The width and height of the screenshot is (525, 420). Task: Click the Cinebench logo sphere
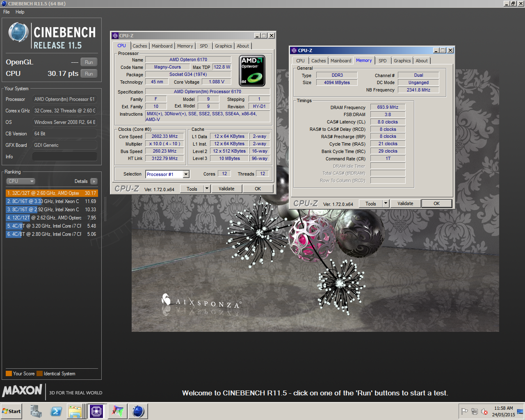click(18, 32)
